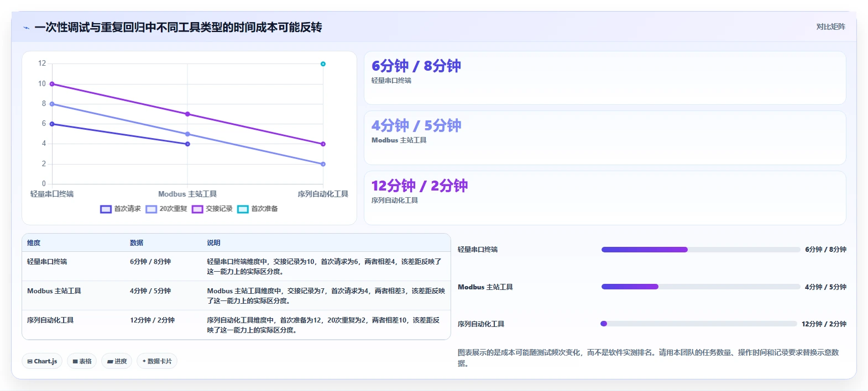Select 20次重复 point at value 8

(52, 104)
